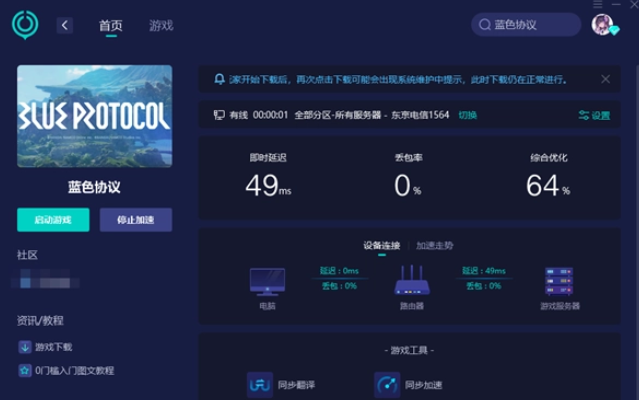Switch to the 加速走势 tab
Image resolution: width=639 pixels, height=400 pixels.
point(434,246)
